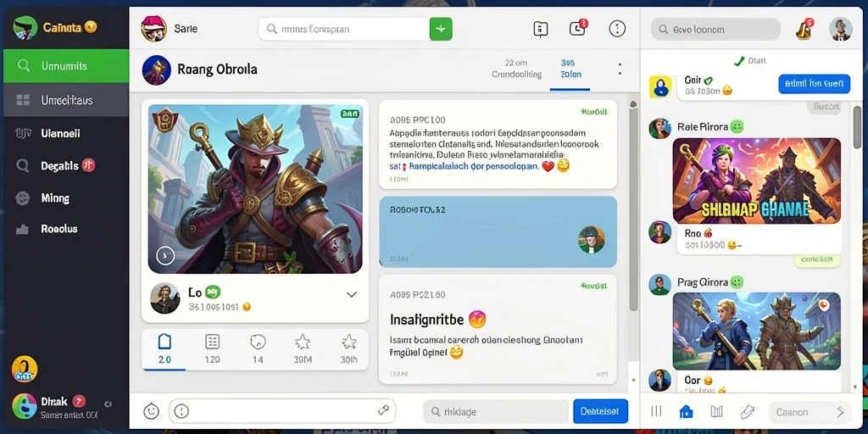Image resolution: width=868 pixels, height=434 pixels.
Task: Focus the top center search field
Action: pyautogui.click(x=344, y=29)
